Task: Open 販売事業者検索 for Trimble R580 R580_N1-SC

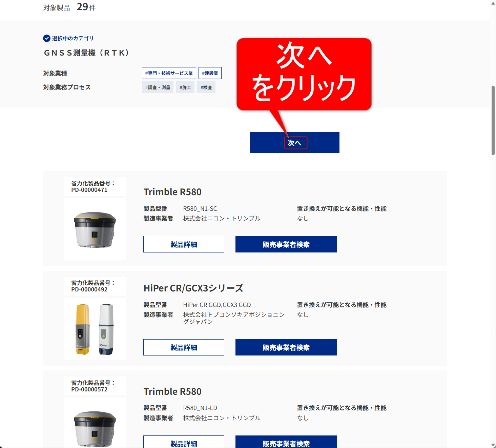Action: pyautogui.click(x=286, y=244)
